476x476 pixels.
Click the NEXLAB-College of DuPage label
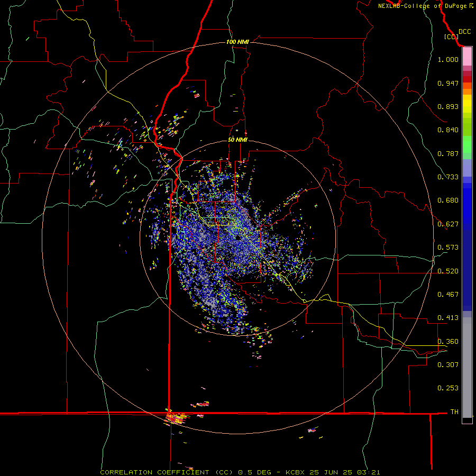(423, 6)
